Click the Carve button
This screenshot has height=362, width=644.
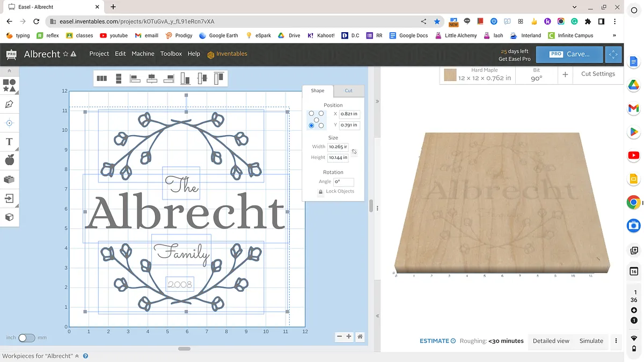[x=569, y=54]
